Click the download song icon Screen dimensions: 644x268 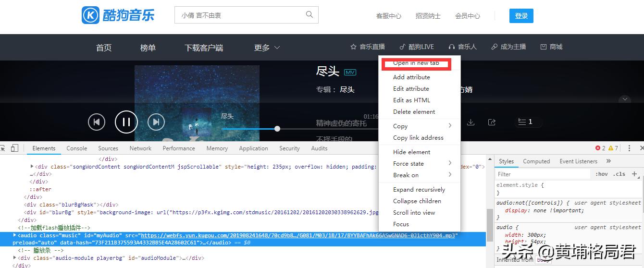click(x=471, y=122)
